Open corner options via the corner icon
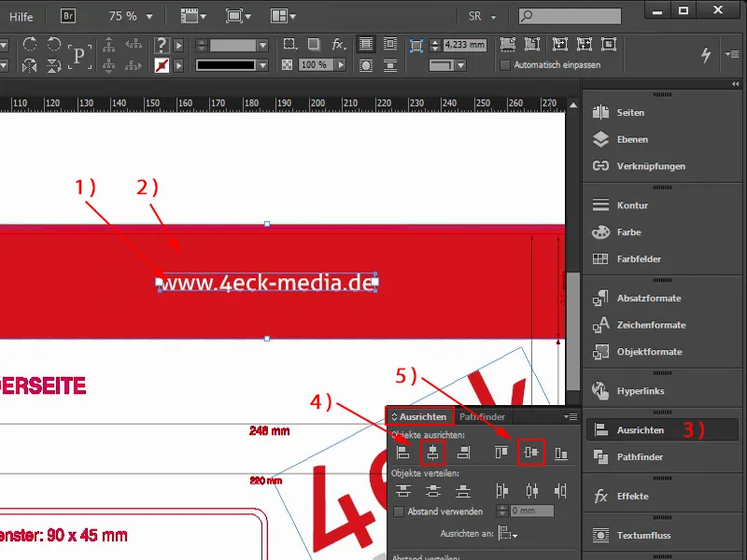Viewport: 747px width, 560px height. (416, 45)
